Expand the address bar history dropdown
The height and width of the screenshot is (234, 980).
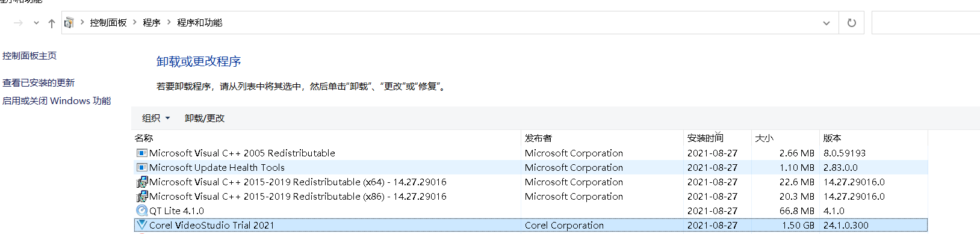pyautogui.click(x=826, y=23)
